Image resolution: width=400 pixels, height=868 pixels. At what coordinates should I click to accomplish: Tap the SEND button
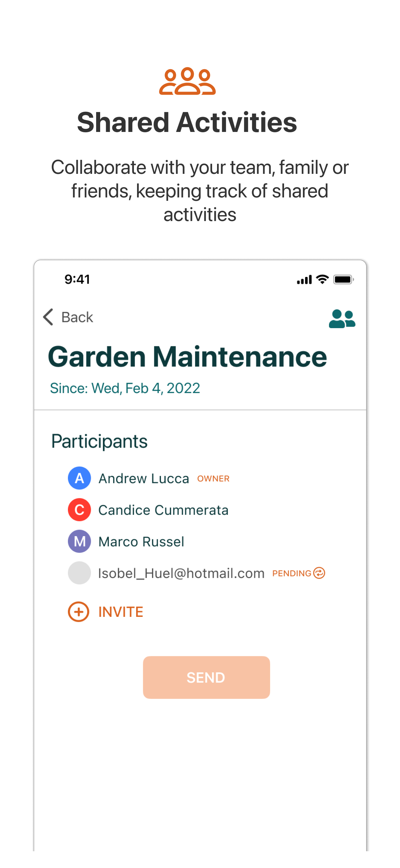click(x=207, y=677)
